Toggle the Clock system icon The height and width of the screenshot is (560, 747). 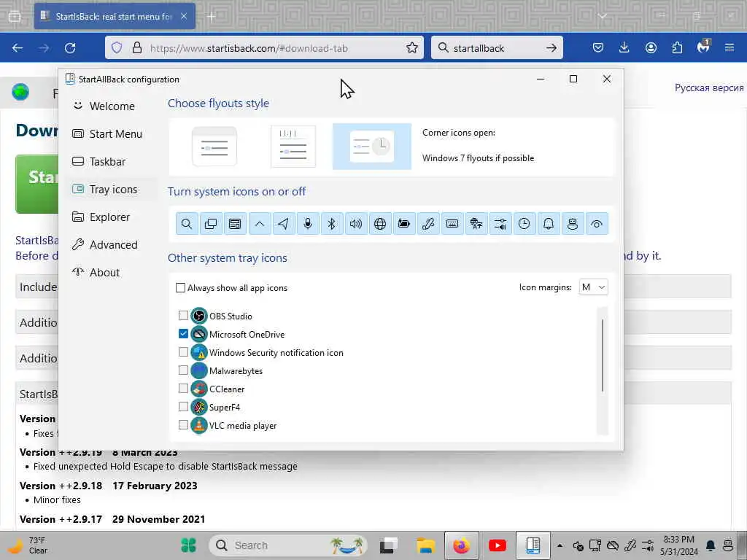point(525,224)
